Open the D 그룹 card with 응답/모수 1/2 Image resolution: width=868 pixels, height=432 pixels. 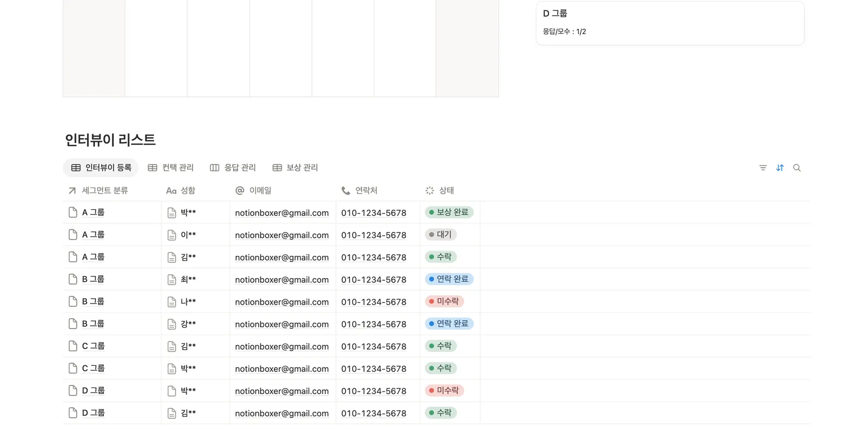click(670, 23)
